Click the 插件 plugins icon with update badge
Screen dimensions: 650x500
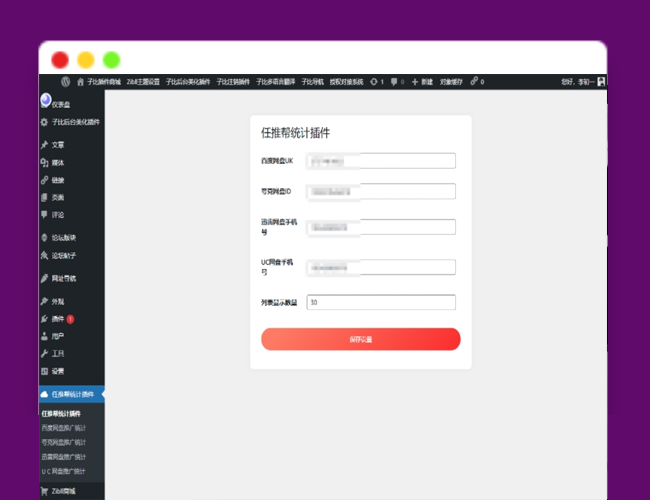44,319
